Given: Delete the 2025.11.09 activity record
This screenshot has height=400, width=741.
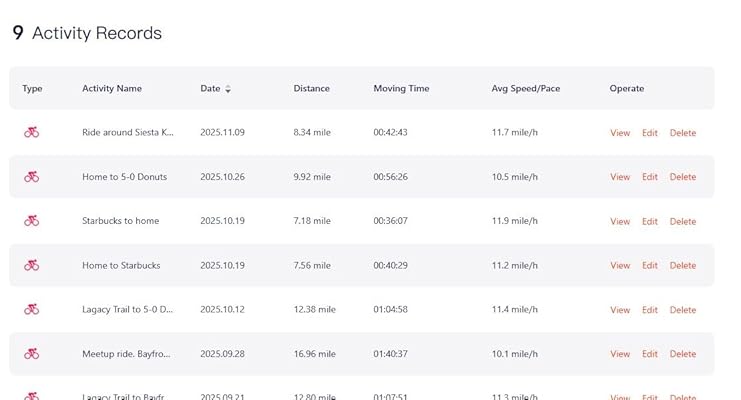Looking at the screenshot, I should tap(683, 133).
